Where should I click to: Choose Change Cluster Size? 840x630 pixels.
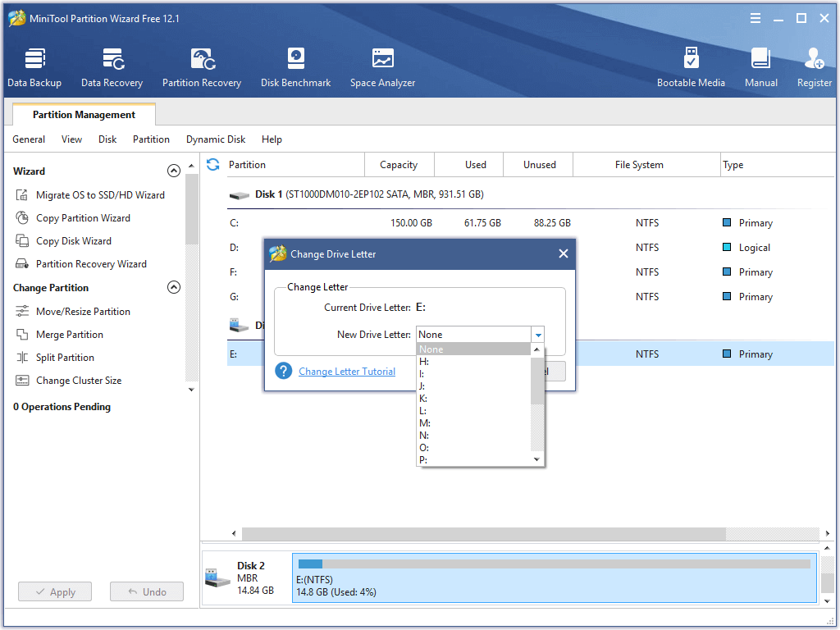coord(69,381)
